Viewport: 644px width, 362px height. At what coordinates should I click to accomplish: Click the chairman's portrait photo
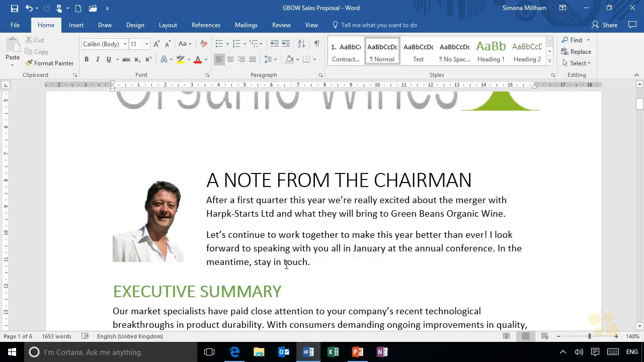(x=148, y=221)
